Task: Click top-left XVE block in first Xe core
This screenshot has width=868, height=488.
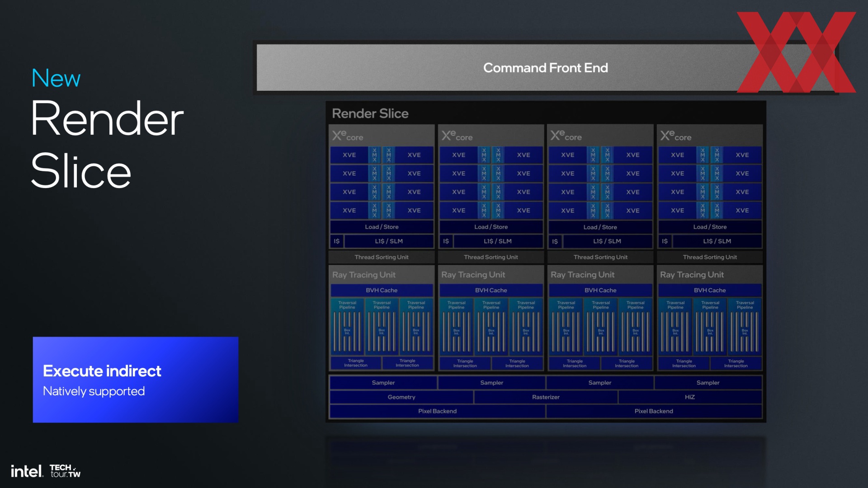Action: [x=349, y=155]
